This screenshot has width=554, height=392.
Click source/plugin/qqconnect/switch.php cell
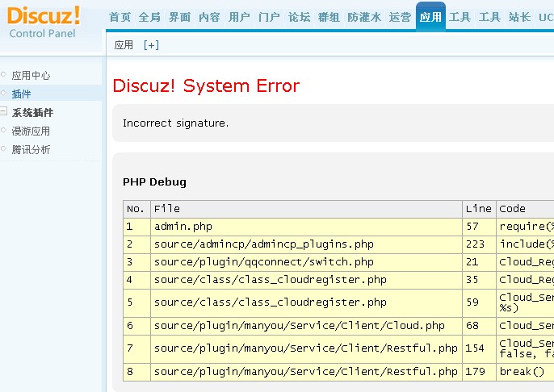tap(306, 262)
